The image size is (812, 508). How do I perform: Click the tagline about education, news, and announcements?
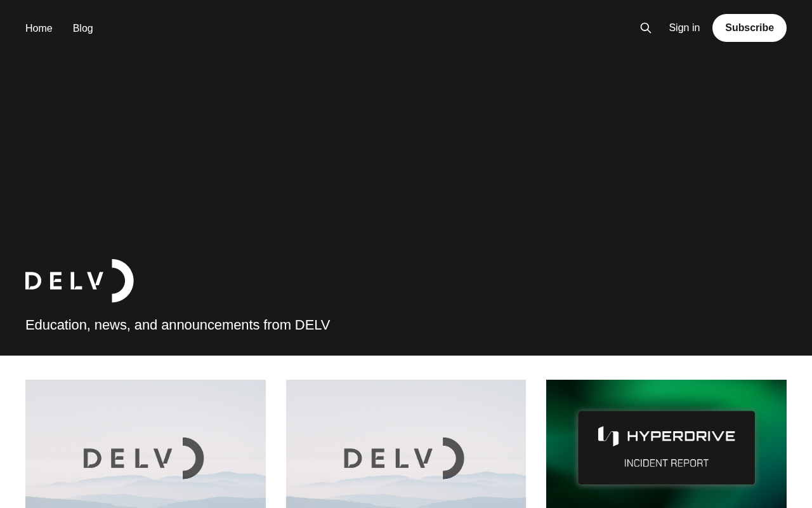[178, 324]
